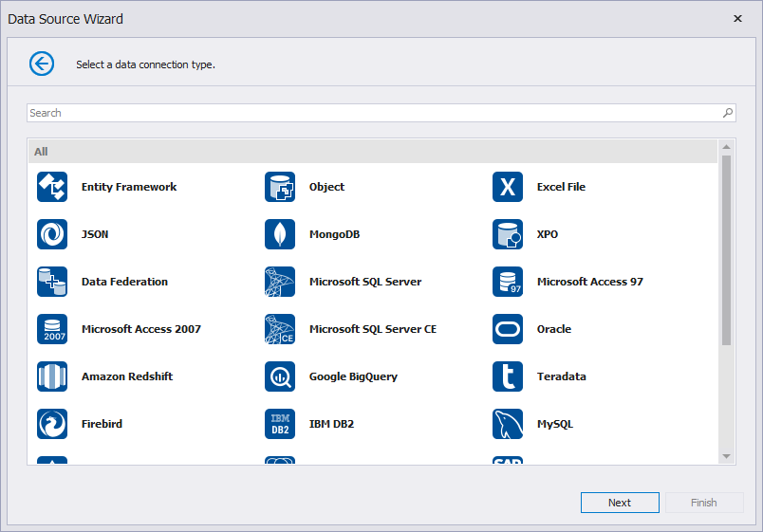The height and width of the screenshot is (532, 763).
Task: Select the MySQL dolphin icon
Action: 508,424
